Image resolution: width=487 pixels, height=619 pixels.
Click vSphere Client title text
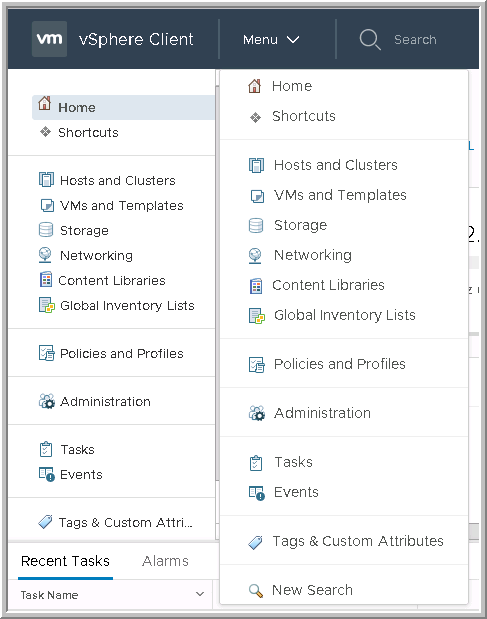(136, 39)
